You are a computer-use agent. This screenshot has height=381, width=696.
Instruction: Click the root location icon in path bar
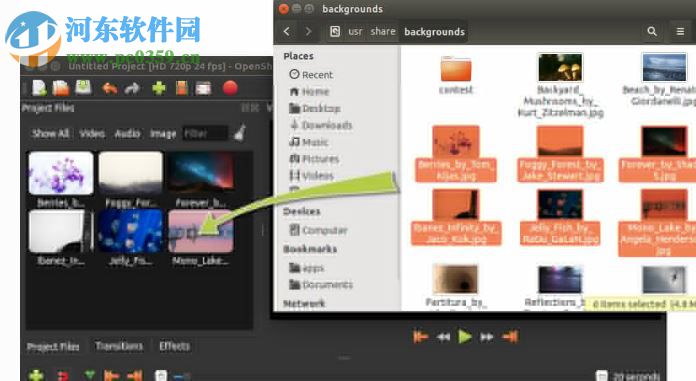[335, 32]
